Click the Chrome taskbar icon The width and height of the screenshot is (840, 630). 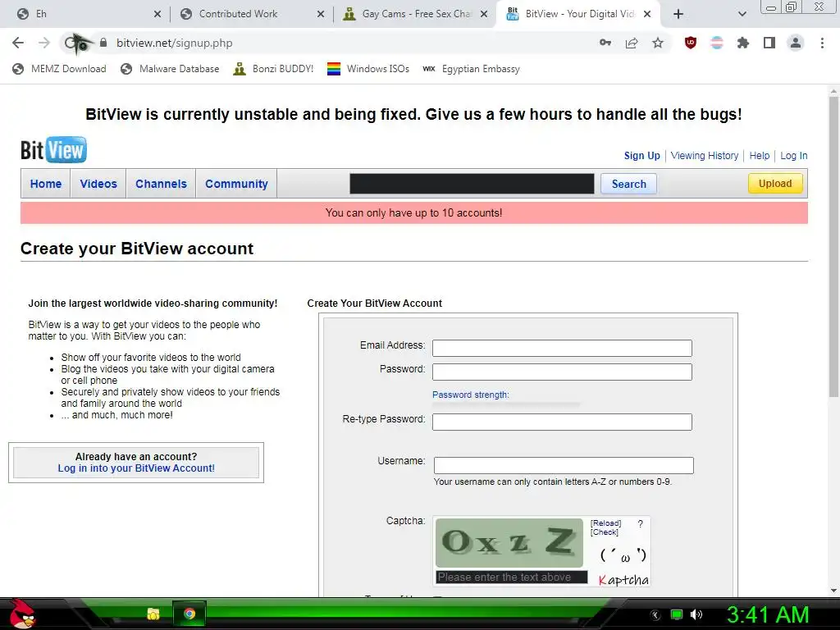tap(189, 614)
